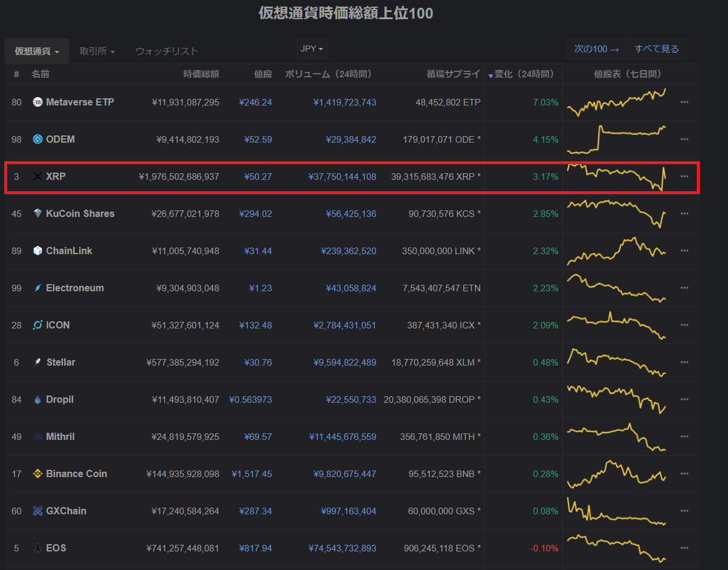Click the ICON coin logo icon
This screenshot has width=728, height=570.
click(x=38, y=325)
